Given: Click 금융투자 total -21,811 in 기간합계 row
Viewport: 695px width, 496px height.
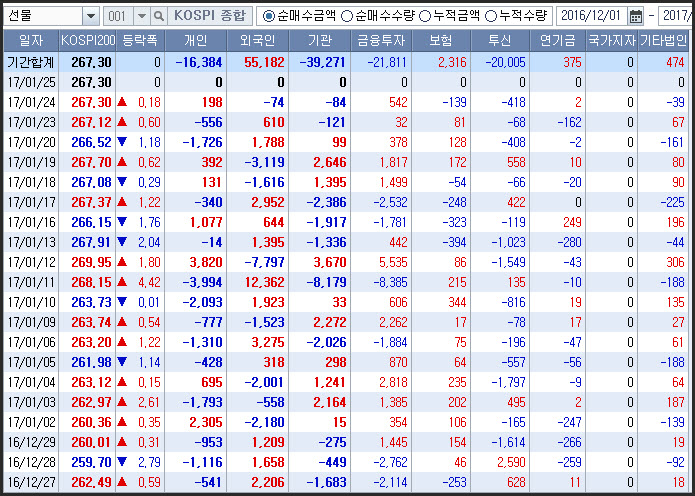Looking at the screenshot, I should coord(387,62).
